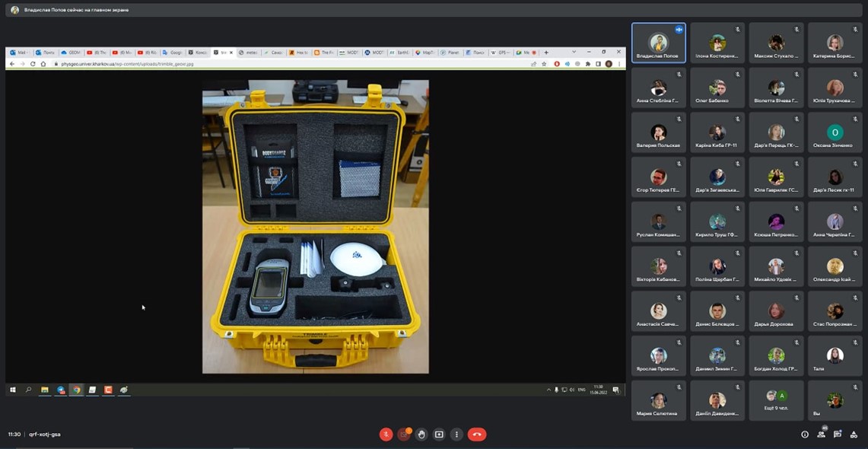868x449 pixels.
Task: Open the chat messages panel
Action: (x=838, y=435)
